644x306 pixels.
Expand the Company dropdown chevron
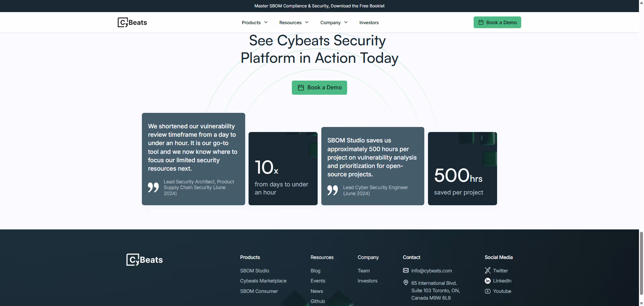[x=346, y=23]
